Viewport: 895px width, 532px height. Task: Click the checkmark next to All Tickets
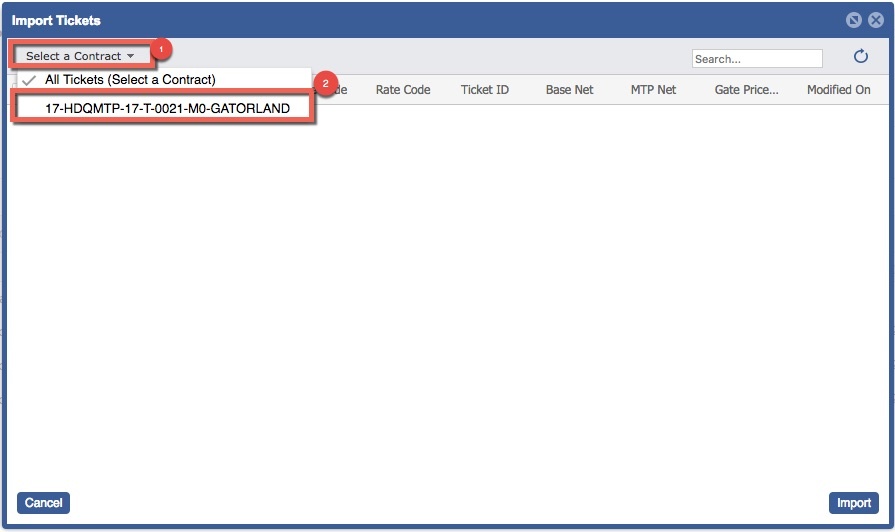click(x=28, y=80)
